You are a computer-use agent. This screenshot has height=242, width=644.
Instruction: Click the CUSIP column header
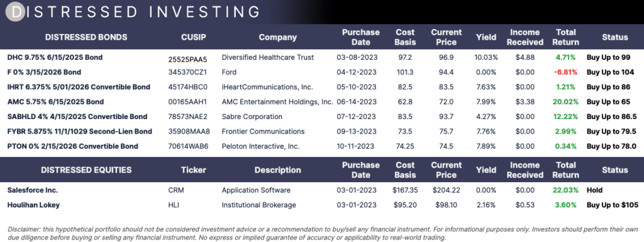pos(194,37)
